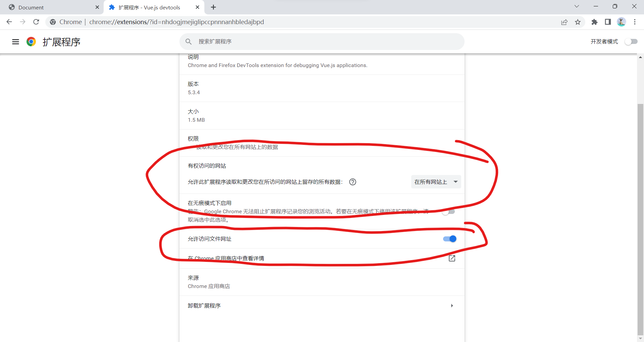Image resolution: width=644 pixels, height=342 pixels.
Task: Go back using the browser back button
Action: click(x=9, y=22)
